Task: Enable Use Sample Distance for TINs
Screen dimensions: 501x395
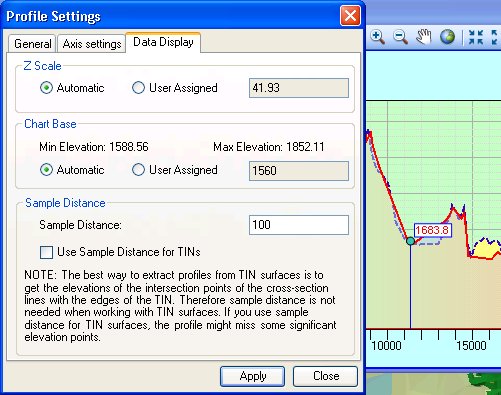Action: (46, 252)
